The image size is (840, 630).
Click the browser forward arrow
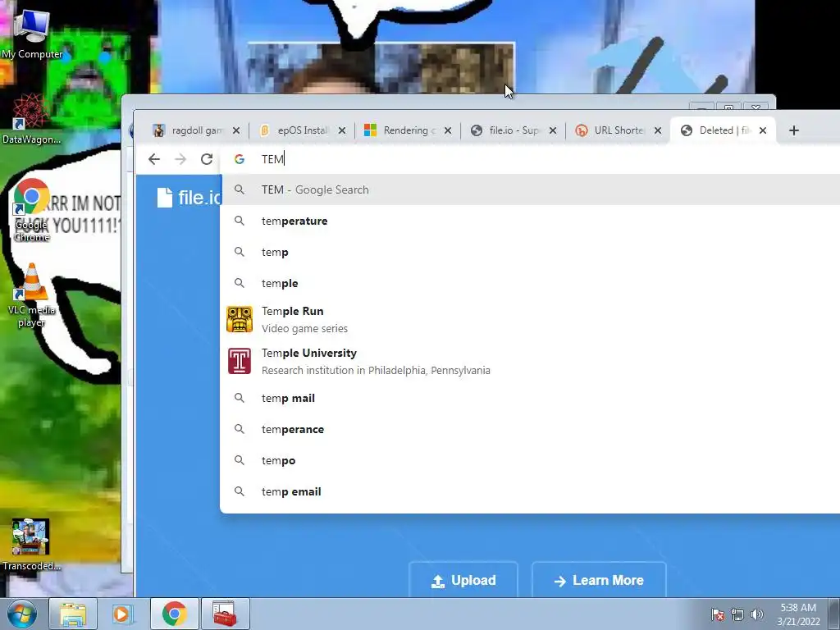pyautogui.click(x=180, y=159)
